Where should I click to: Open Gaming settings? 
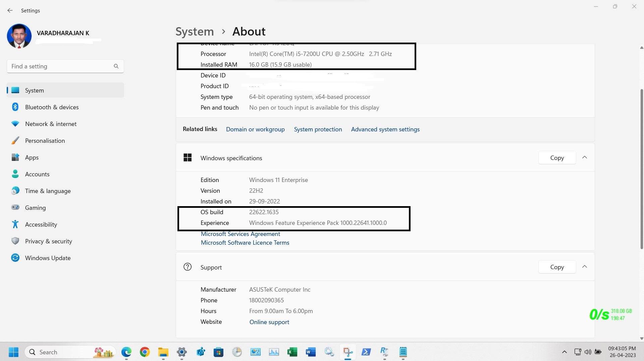click(65, 207)
